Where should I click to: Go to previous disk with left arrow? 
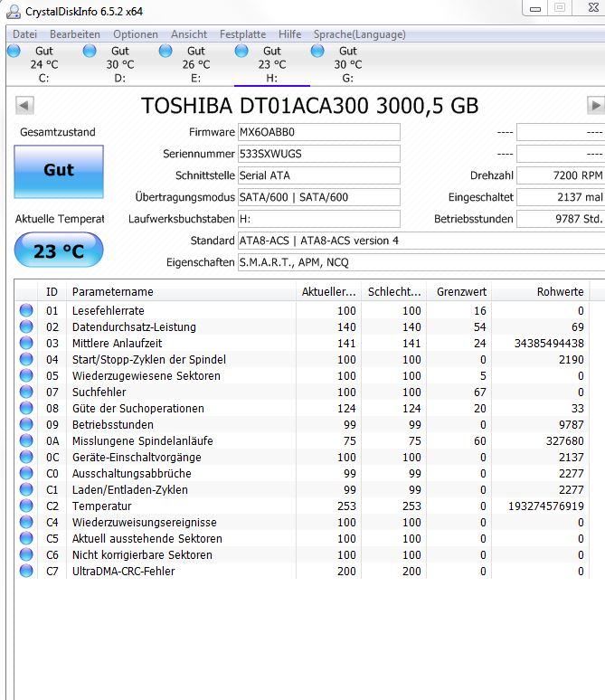point(24,106)
